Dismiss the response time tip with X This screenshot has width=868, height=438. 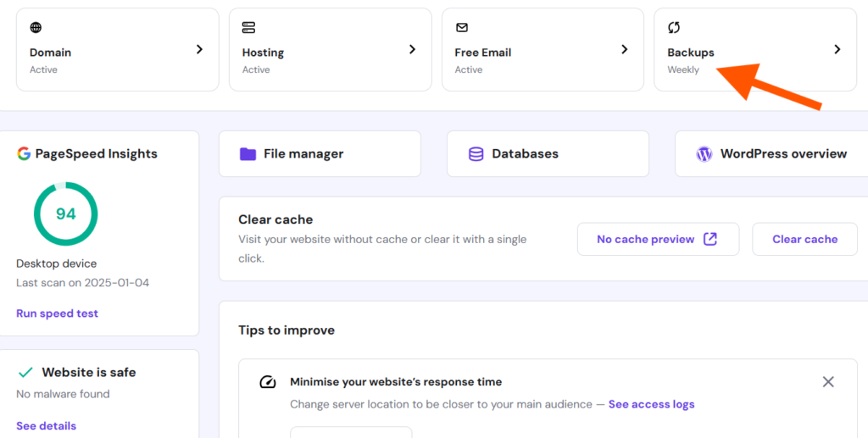pyautogui.click(x=828, y=381)
